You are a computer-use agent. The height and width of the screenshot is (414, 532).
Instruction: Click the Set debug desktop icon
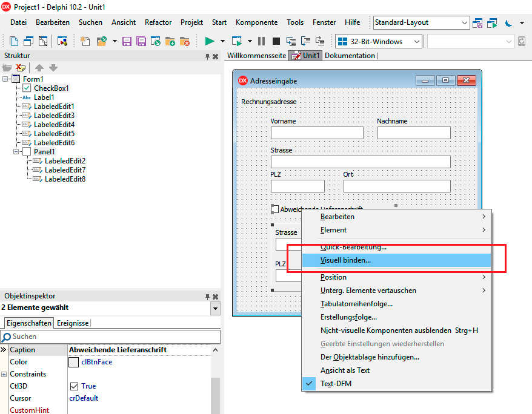coord(492,23)
